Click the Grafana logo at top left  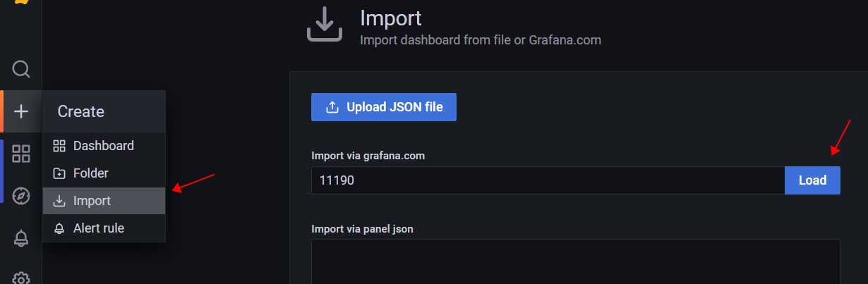[21, 2]
